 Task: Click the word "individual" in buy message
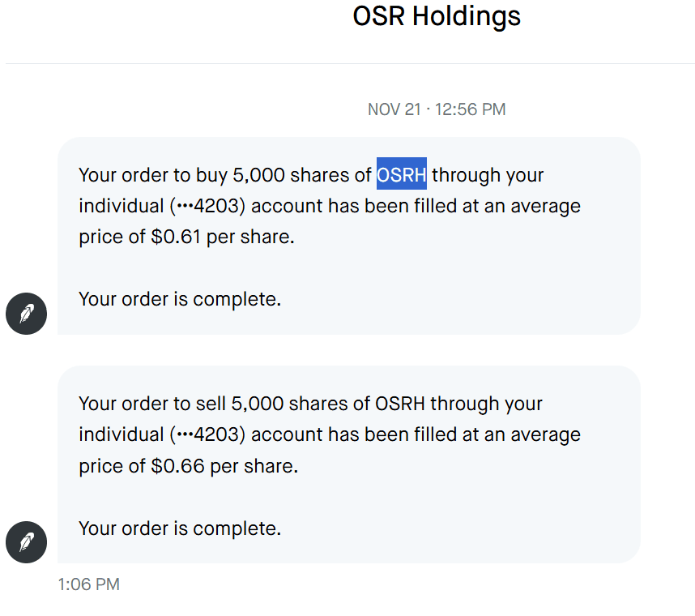point(122,206)
